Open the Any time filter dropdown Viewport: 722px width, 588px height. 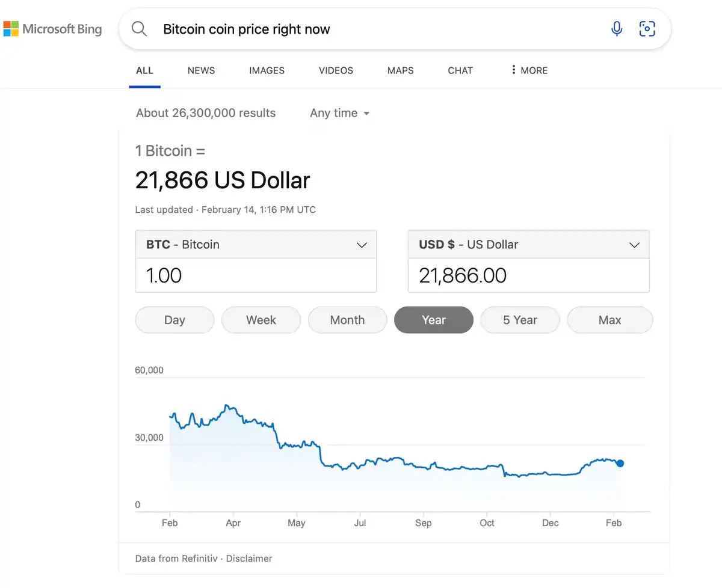tap(339, 113)
